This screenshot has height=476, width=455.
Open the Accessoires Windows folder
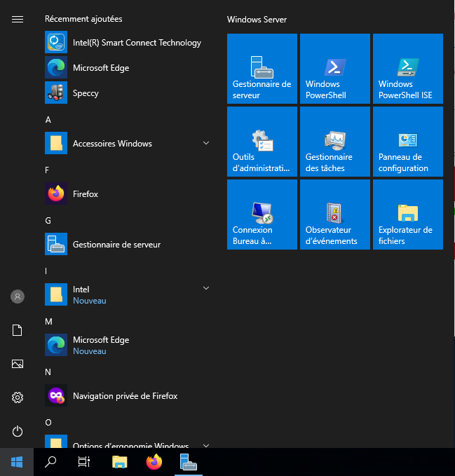[x=128, y=143]
